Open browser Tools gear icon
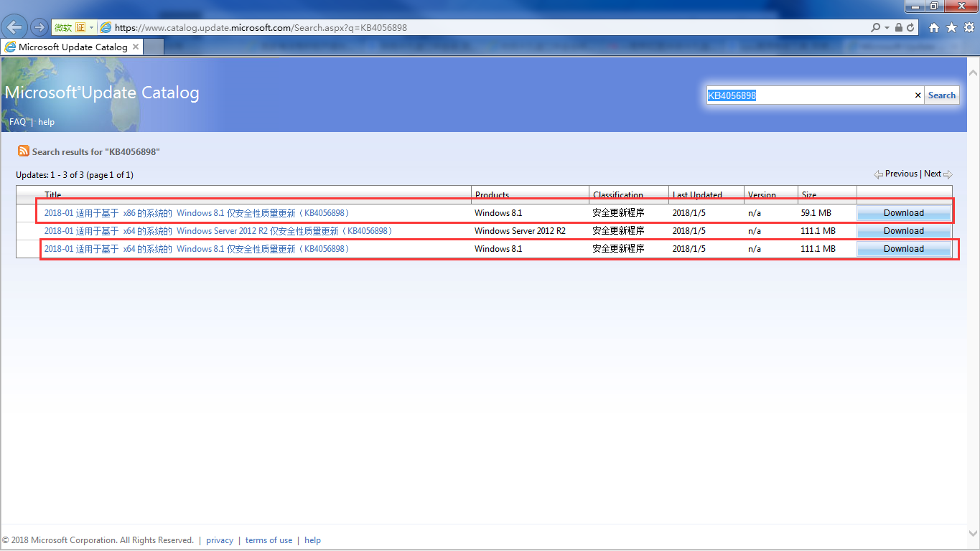 [969, 27]
